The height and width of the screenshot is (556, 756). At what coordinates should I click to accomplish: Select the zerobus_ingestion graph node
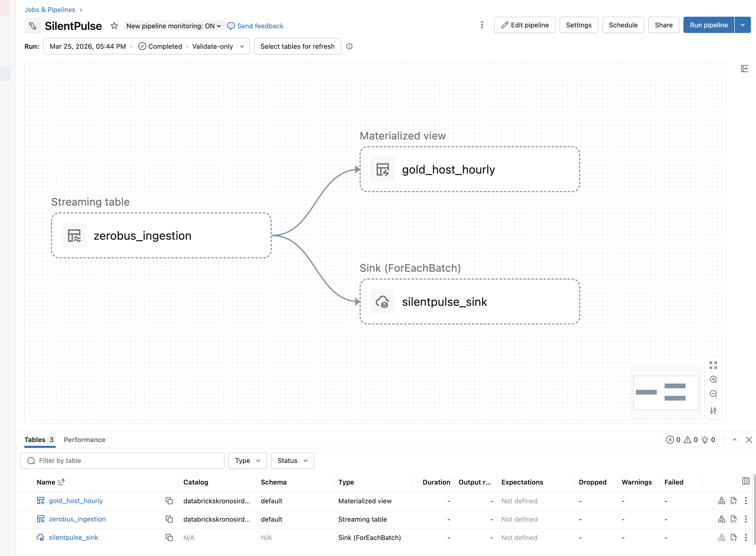[x=161, y=236]
